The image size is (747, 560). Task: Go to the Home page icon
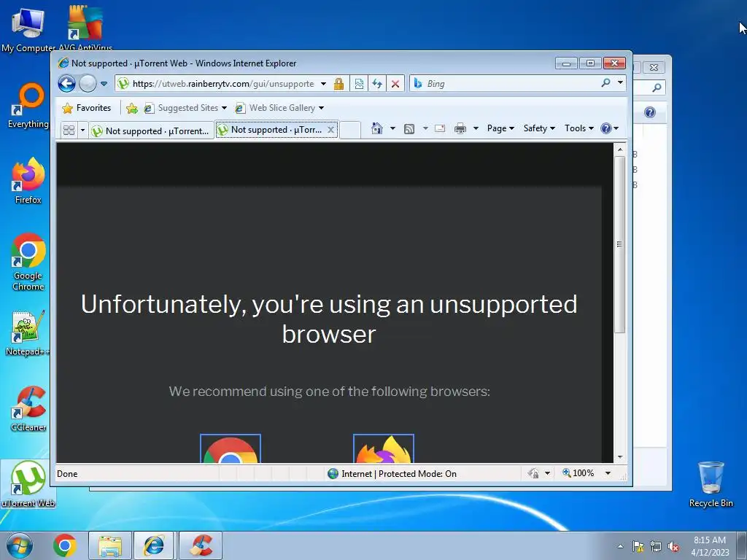click(x=377, y=128)
